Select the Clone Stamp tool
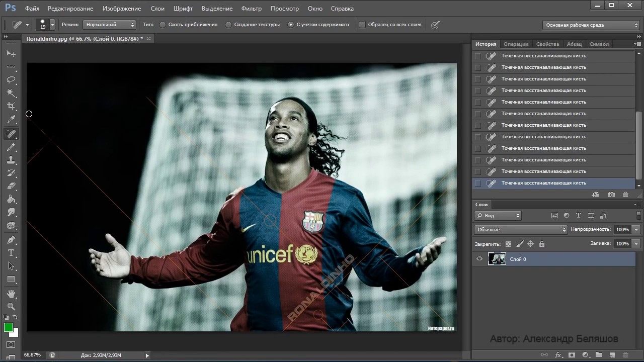644x362 pixels. click(x=11, y=160)
